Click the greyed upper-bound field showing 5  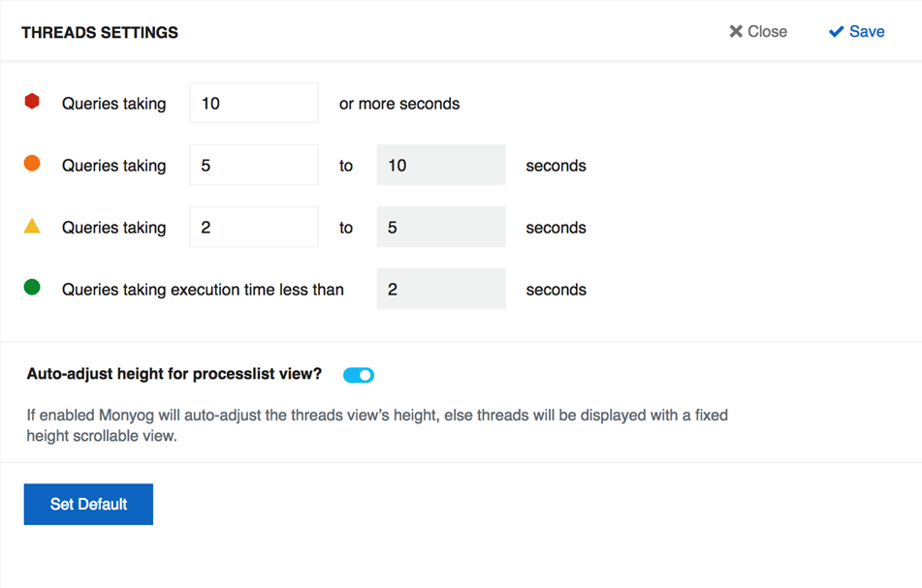coord(441,228)
